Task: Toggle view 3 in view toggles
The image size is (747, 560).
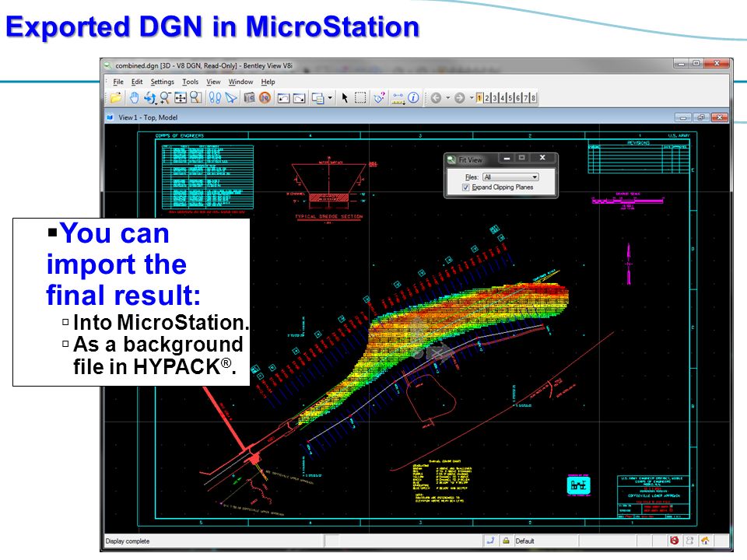Action: click(495, 98)
